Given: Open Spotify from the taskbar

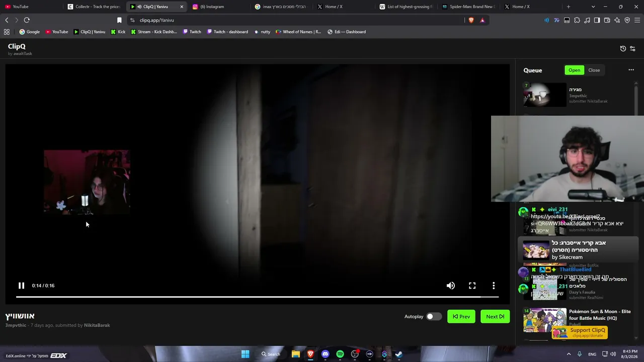Looking at the screenshot, I should pos(340,354).
